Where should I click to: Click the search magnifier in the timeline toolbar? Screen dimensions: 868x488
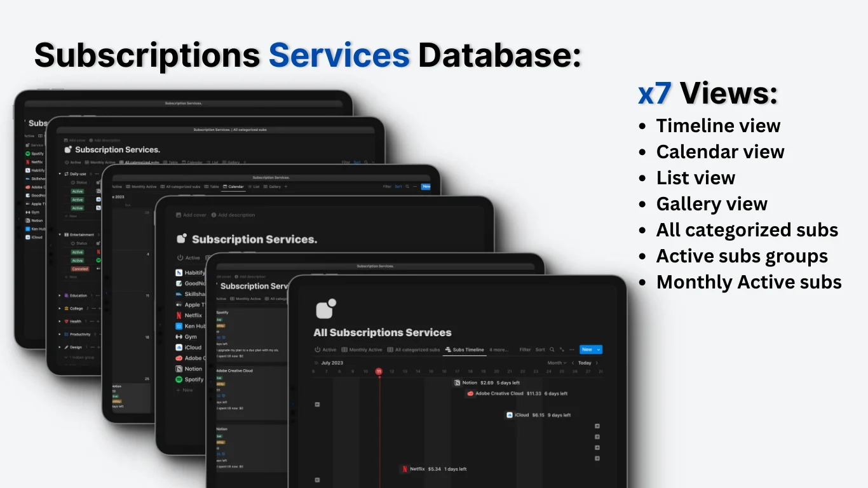click(x=552, y=349)
